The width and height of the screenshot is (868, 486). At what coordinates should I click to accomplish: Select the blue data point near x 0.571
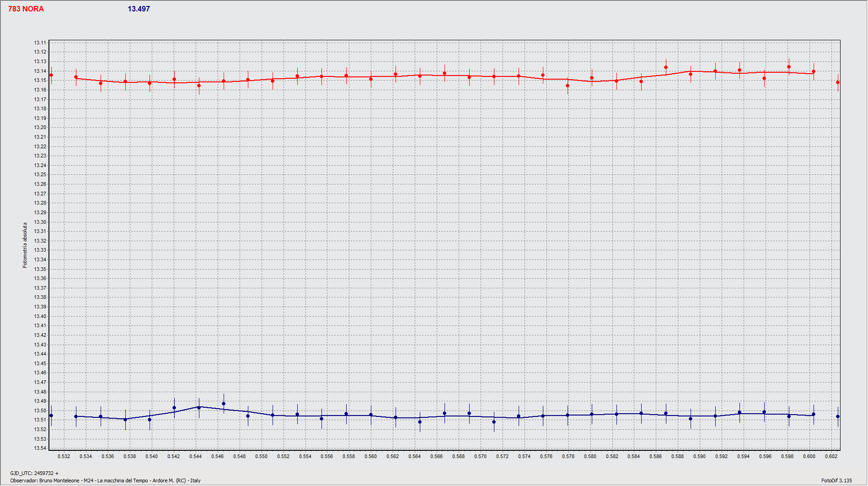(x=494, y=422)
